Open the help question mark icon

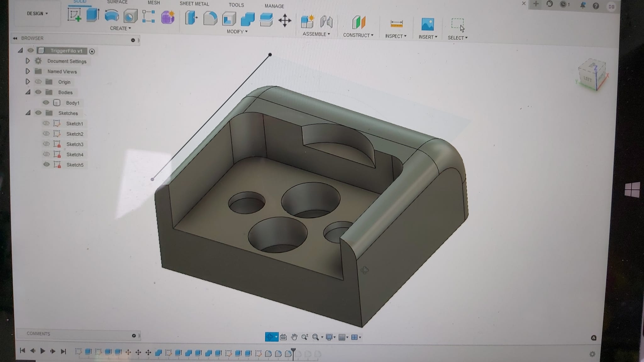[x=596, y=6]
